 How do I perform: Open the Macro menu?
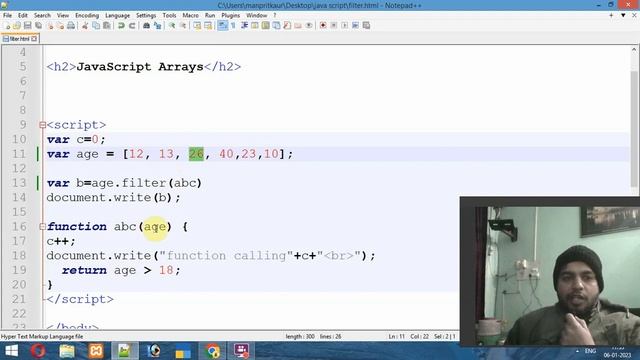coord(190,16)
